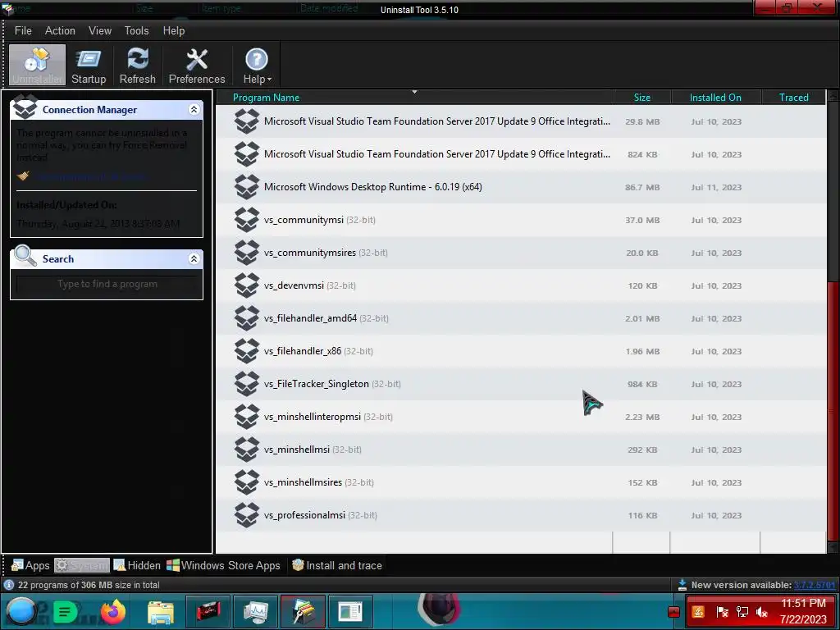This screenshot has height=630, width=840.
Task: Select the vs_professionalmsi program name
Action: tap(304, 515)
